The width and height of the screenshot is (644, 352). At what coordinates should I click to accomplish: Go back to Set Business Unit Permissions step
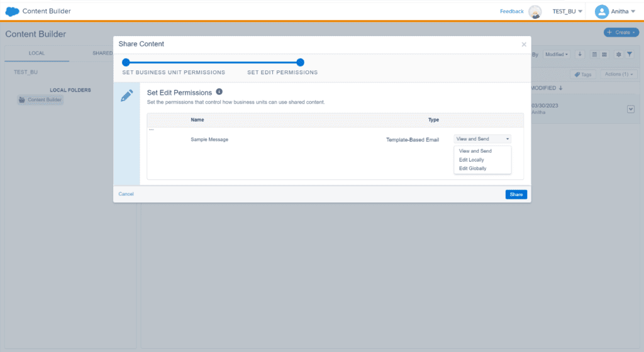[x=126, y=62]
